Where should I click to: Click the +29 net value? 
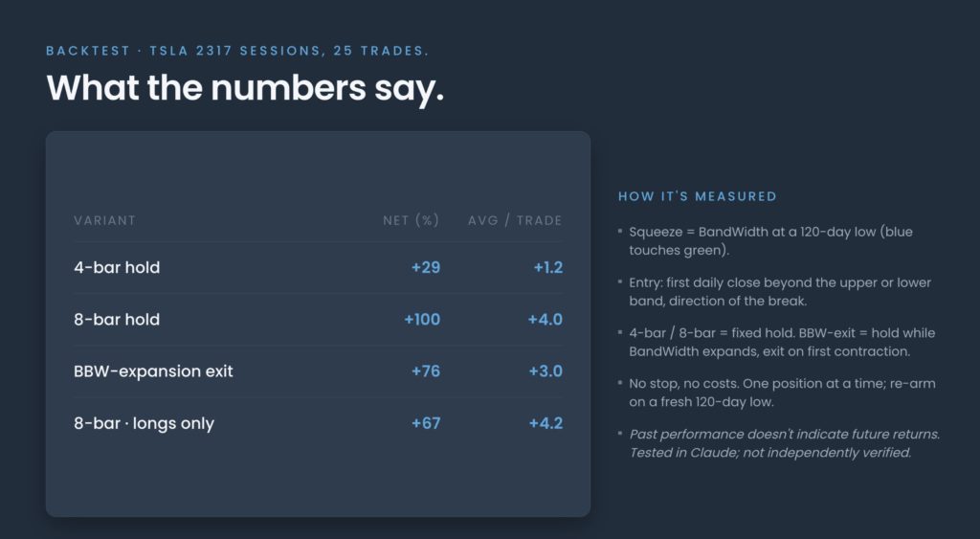(426, 268)
